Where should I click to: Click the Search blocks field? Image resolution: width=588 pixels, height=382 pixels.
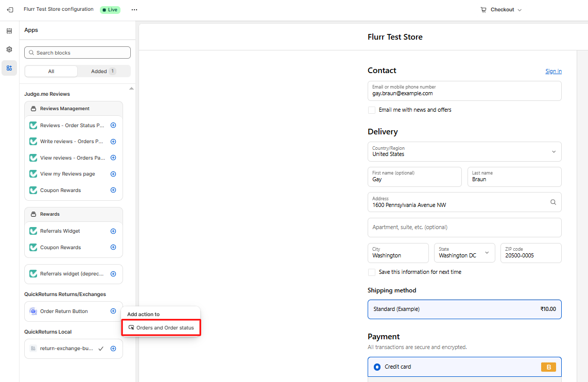(x=78, y=53)
